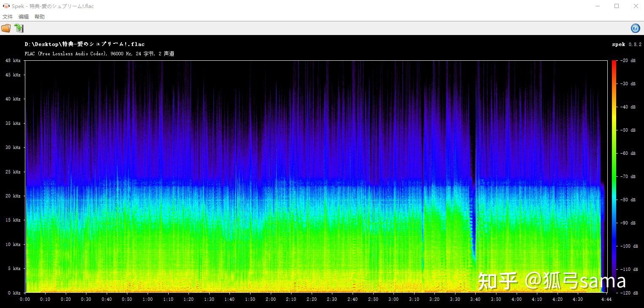Click the 25 kHz frequency label
The height and width of the screenshot is (308, 644).
click(13, 172)
